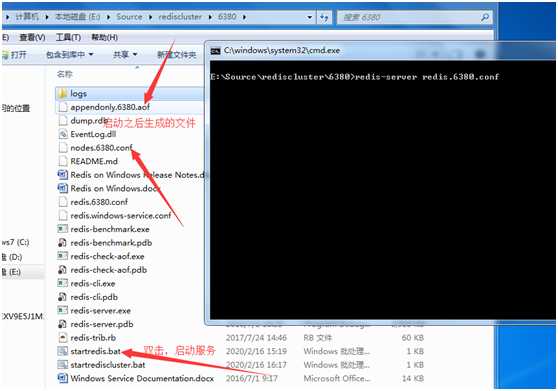558x391 pixels.
Task: Select redis-server.pdb file icon
Action: coord(63,324)
